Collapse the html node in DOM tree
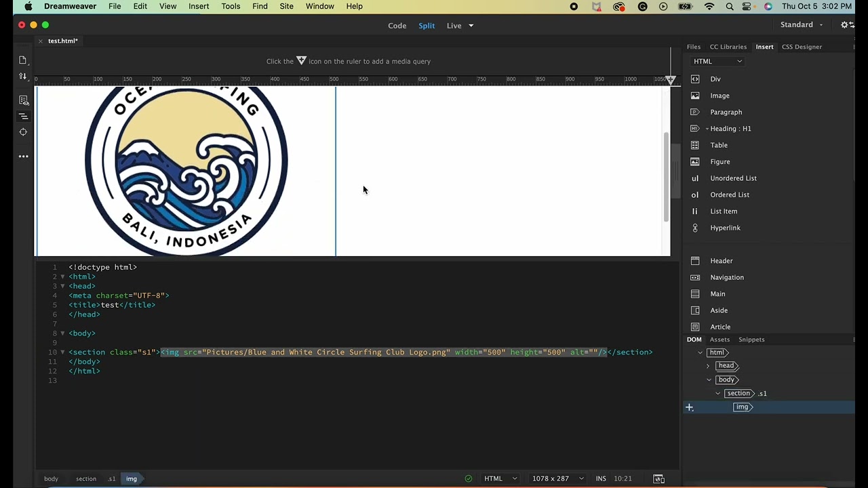Viewport: 868px width, 488px height. point(701,352)
